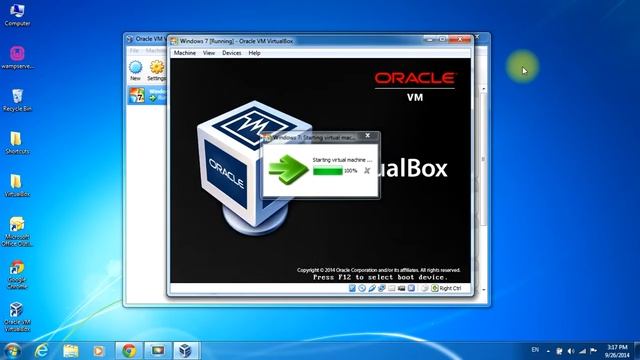Select Windows 7 VM in Manager list
The height and width of the screenshot is (360, 640).
147,95
